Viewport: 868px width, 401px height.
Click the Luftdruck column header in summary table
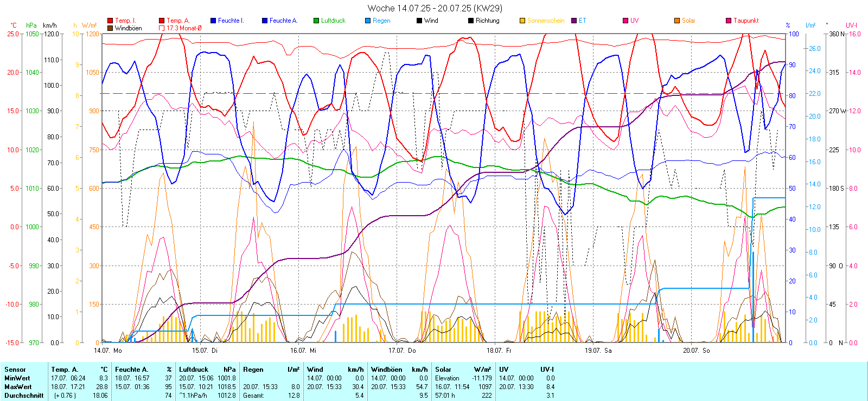tap(194, 370)
